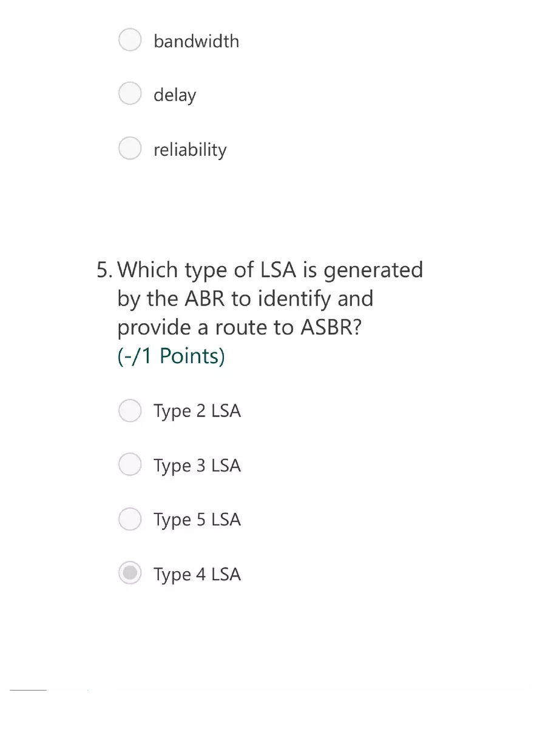This screenshot has height=756, width=534.
Task: Click the 'bandwidth' answer label text
Action: click(x=196, y=41)
